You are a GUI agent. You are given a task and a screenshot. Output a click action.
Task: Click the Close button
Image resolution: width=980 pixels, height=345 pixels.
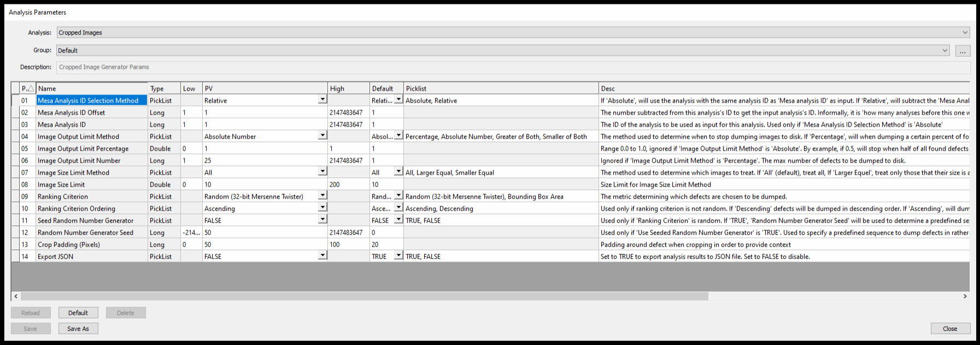click(x=950, y=329)
